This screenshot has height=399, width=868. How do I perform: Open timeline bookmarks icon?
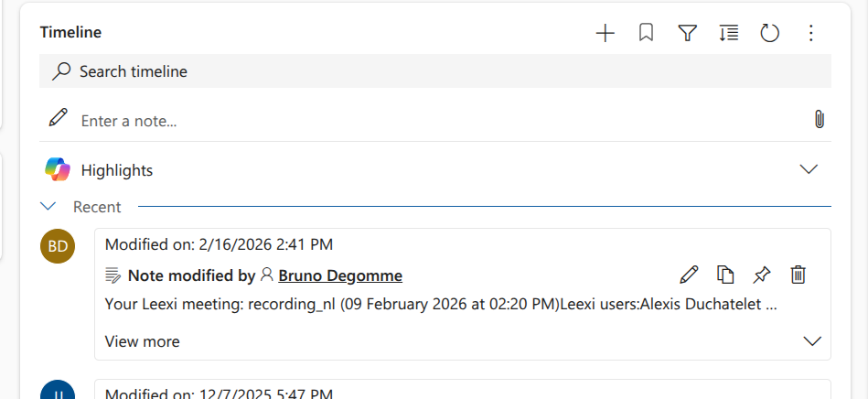pyautogui.click(x=646, y=33)
